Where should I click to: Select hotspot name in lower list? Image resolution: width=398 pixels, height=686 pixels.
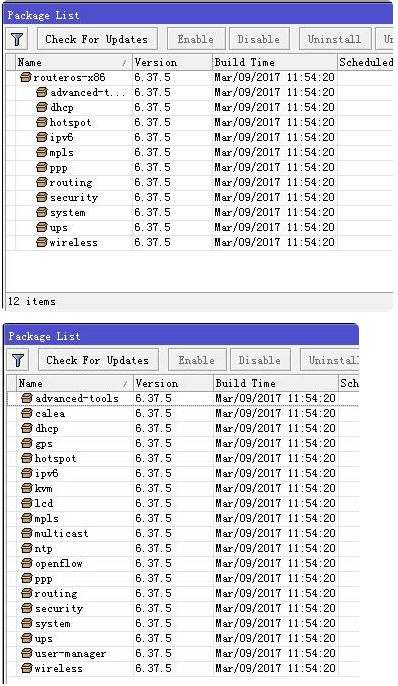(x=56, y=458)
